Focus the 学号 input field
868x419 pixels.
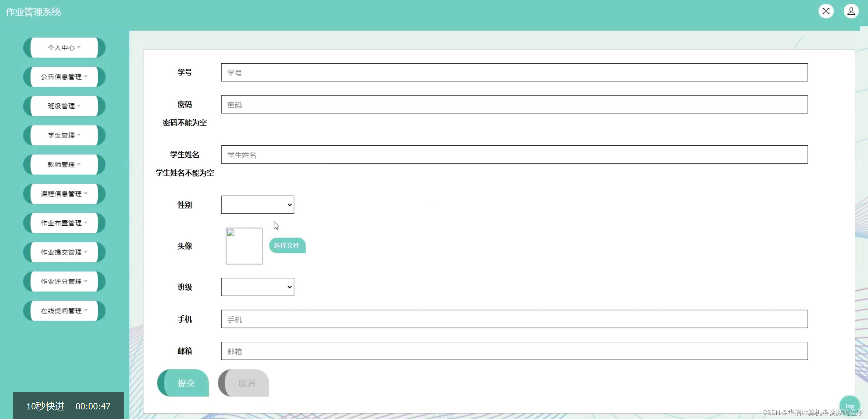pyautogui.click(x=514, y=72)
